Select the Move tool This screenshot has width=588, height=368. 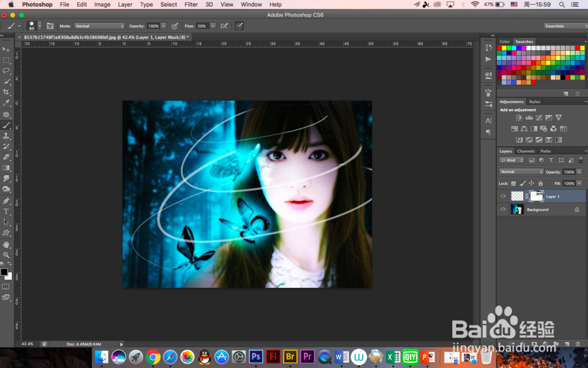(x=6, y=49)
